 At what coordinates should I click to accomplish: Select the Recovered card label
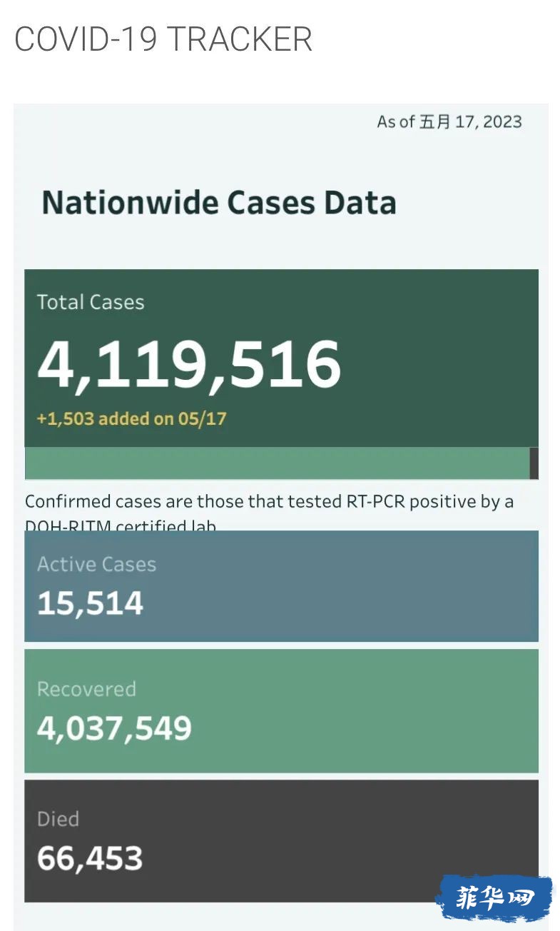(86, 689)
